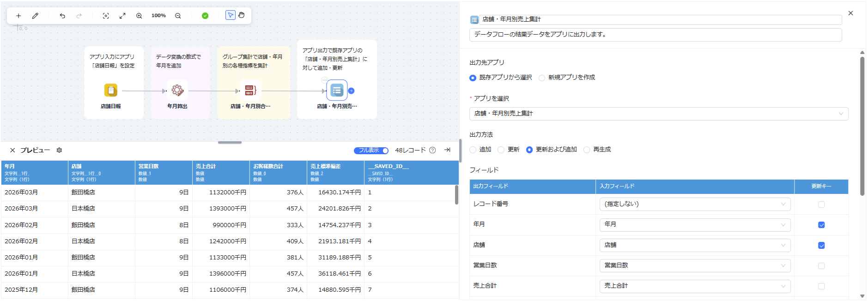Viewport: 868px width, 301px height.
Task: Click cell 24201.826千円 in preview
Action: coord(335,209)
